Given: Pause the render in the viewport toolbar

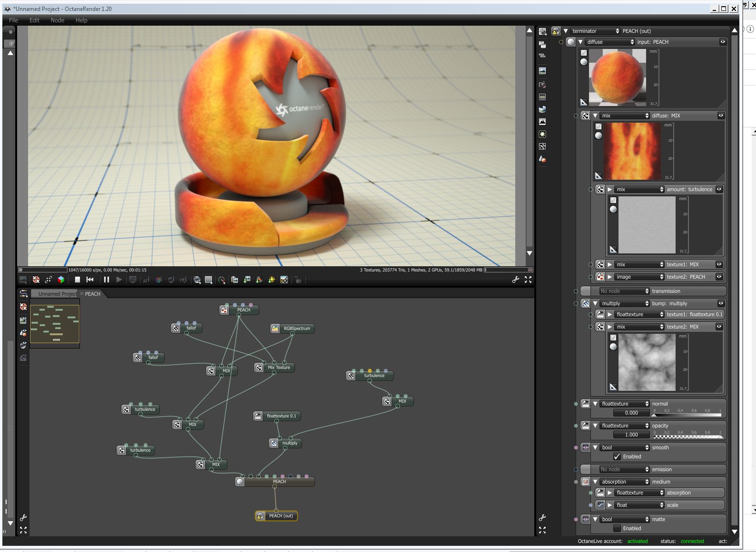Looking at the screenshot, I should pyautogui.click(x=107, y=280).
